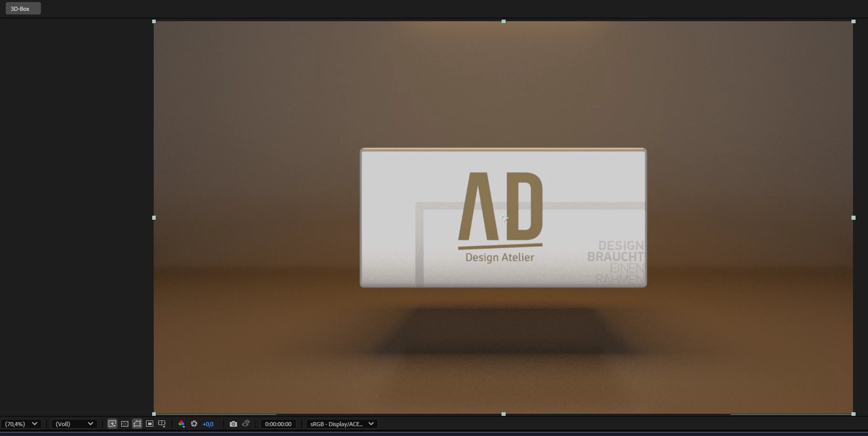Click the Show Snapshot icon

click(246, 424)
